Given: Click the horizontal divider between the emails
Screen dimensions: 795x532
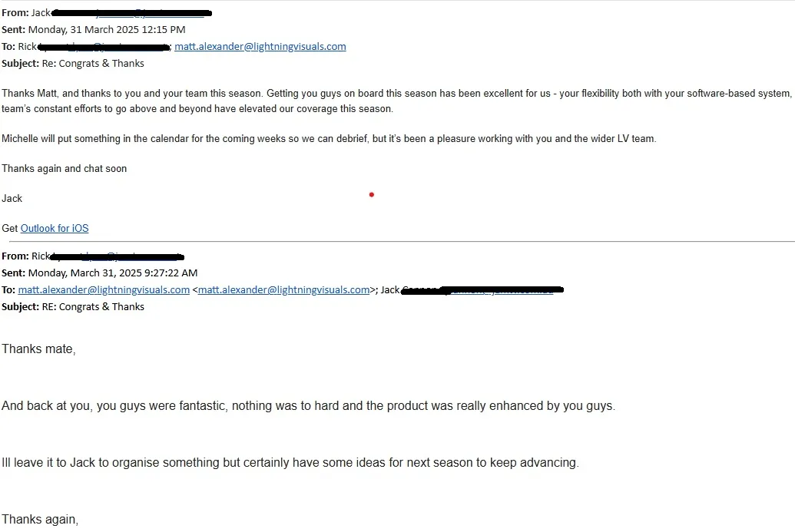Looking at the screenshot, I should (397, 242).
